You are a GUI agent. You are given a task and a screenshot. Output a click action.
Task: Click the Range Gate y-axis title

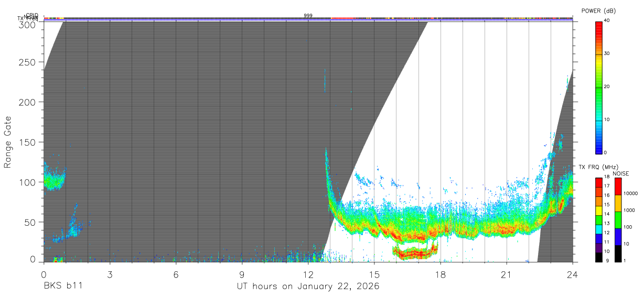(x=8, y=142)
